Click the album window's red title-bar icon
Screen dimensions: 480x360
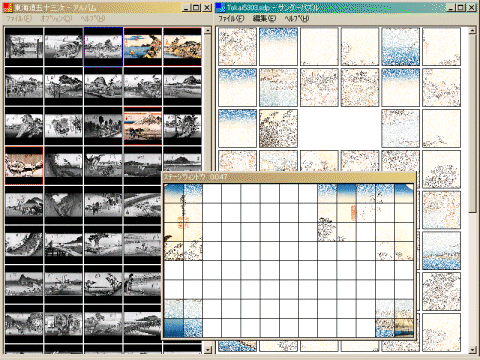[8, 7]
